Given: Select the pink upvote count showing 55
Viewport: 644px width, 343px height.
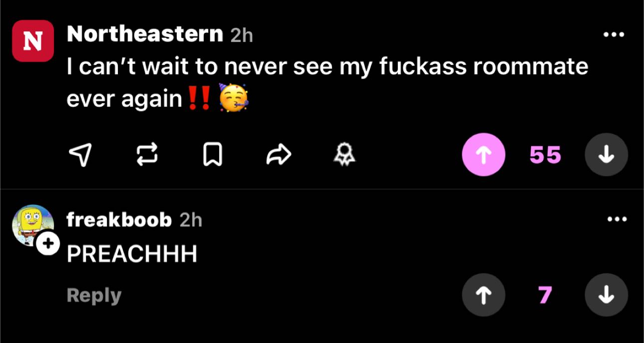Looking at the screenshot, I should point(545,155).
